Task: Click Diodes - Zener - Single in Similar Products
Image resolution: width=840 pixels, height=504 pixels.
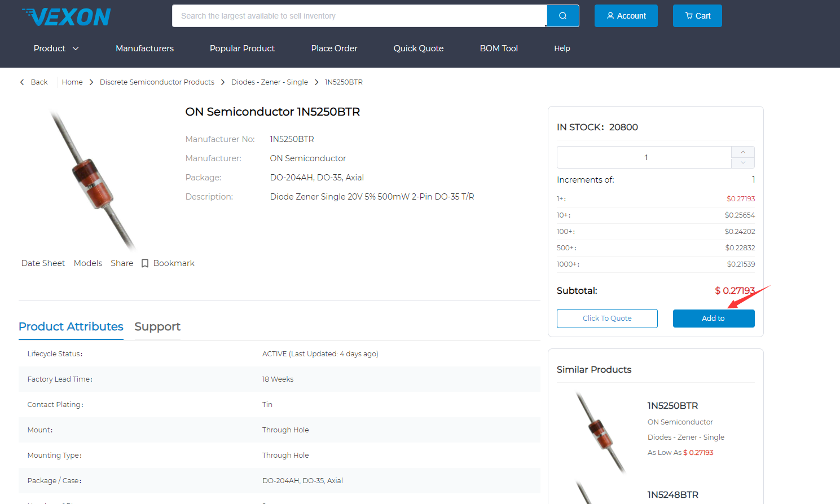Action: pos(686,437)
